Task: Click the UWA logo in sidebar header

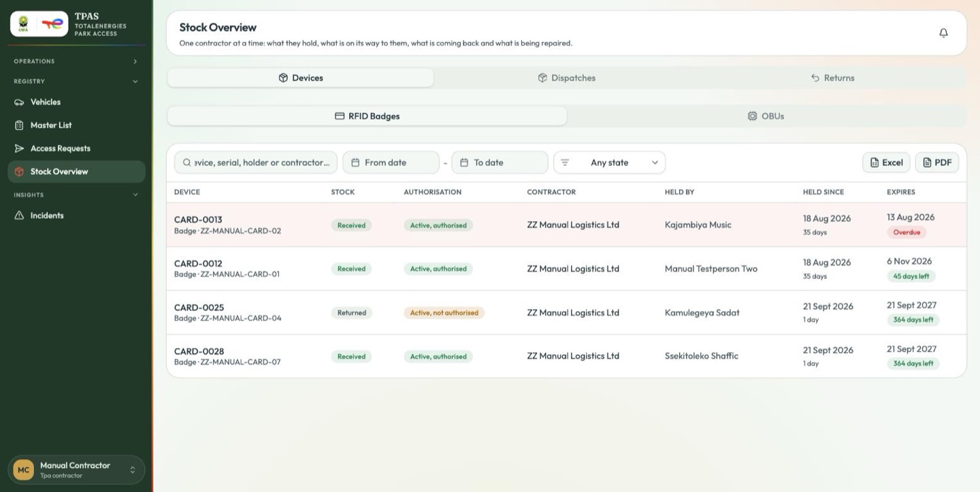Action: pyautogui.click(x=23, y=24)
